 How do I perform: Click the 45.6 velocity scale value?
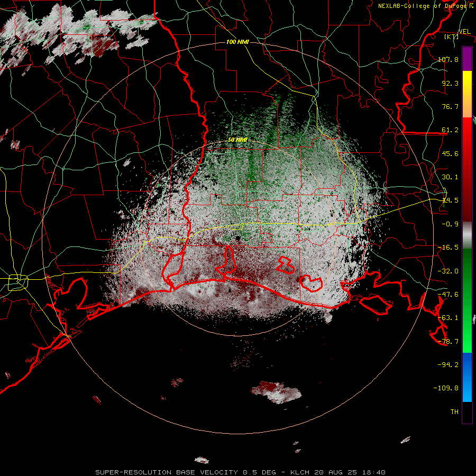[450, 153]
